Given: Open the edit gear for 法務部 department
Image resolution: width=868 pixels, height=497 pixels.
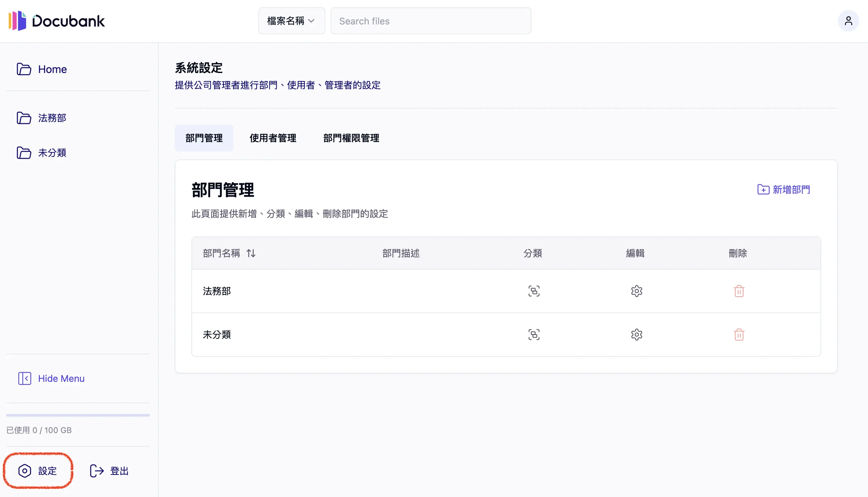Looking at the screenshot, I should tap(636, 291).
